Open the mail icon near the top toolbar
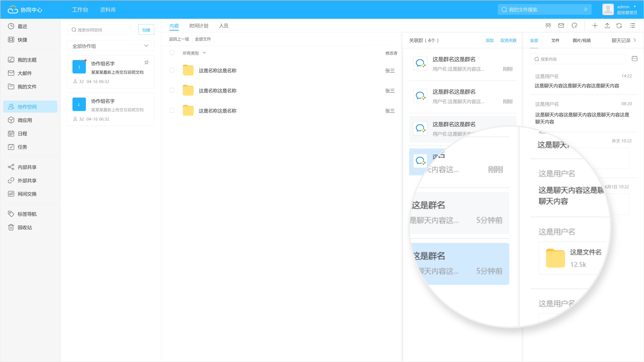The height and width of the screenshot is (362, 644). pos(560,25)
